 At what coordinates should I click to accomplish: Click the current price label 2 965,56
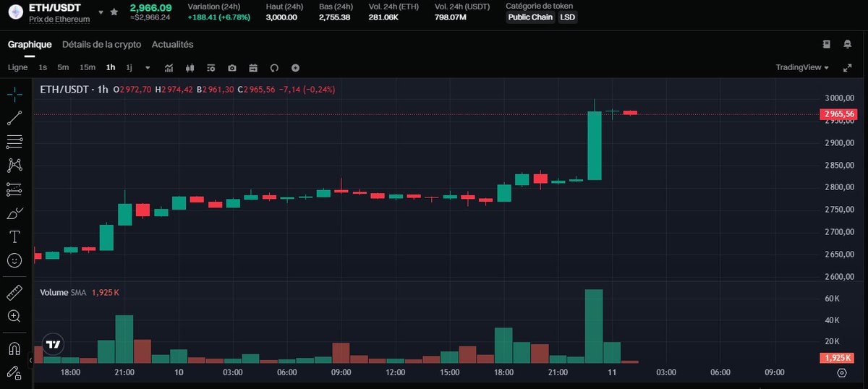click(x=840, y=114)
